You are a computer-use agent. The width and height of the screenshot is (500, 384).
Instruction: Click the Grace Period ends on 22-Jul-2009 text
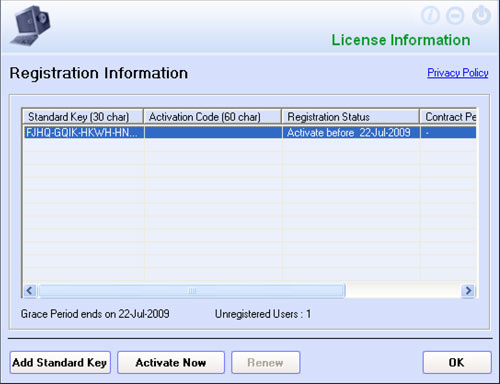click(x=95, y=314)
